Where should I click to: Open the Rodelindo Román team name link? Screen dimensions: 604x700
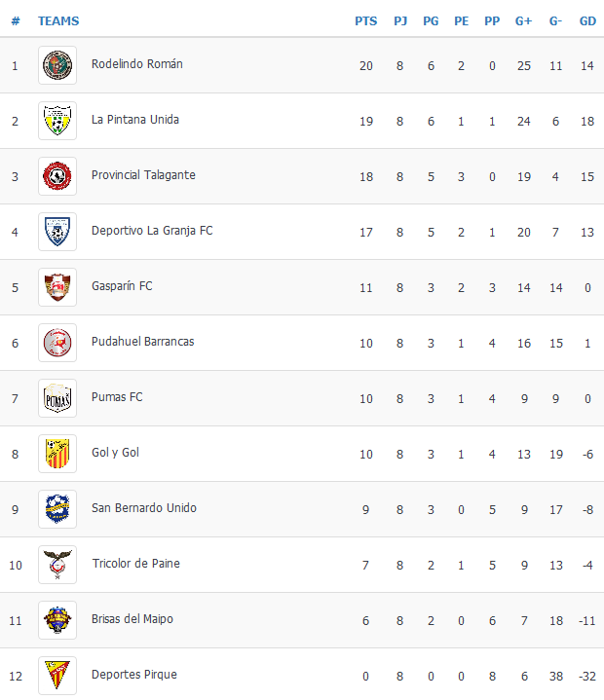click(x=137, y=64)
